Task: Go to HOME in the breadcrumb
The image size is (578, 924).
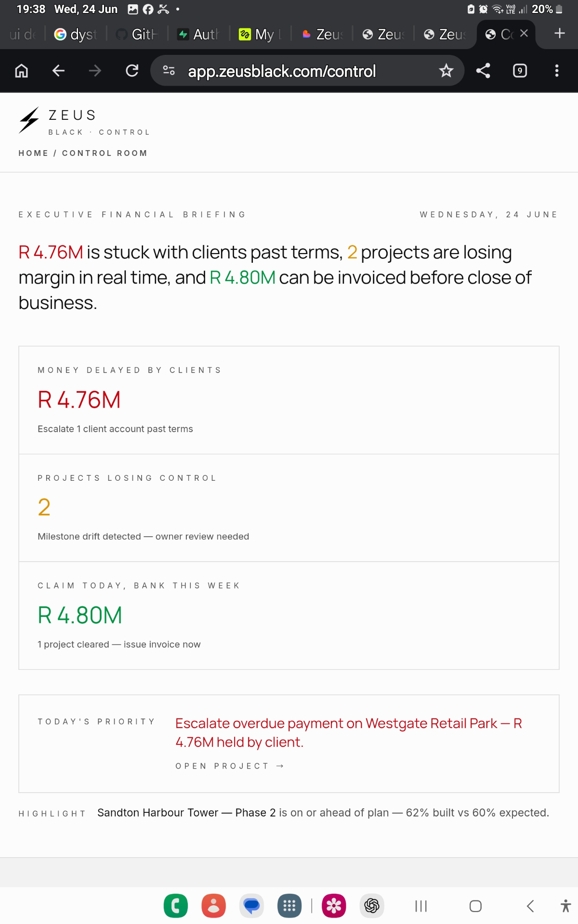Action: point(33,153)
